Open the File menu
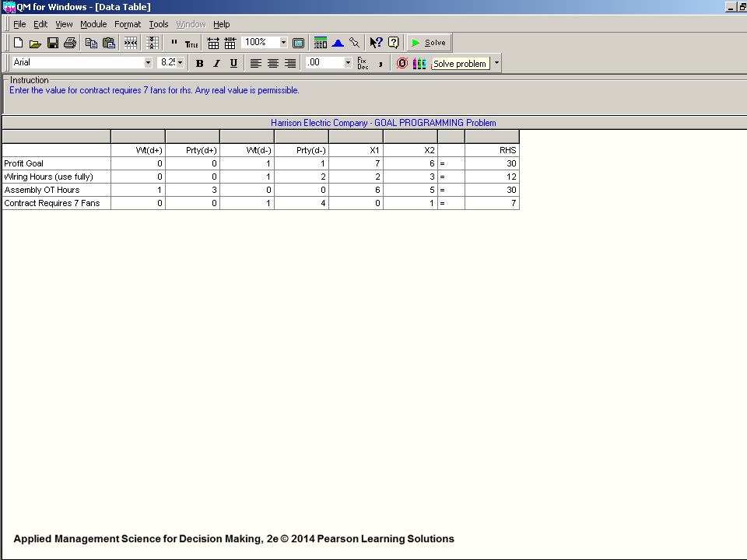This screenshot has height=560, width=747. point(19,24)
